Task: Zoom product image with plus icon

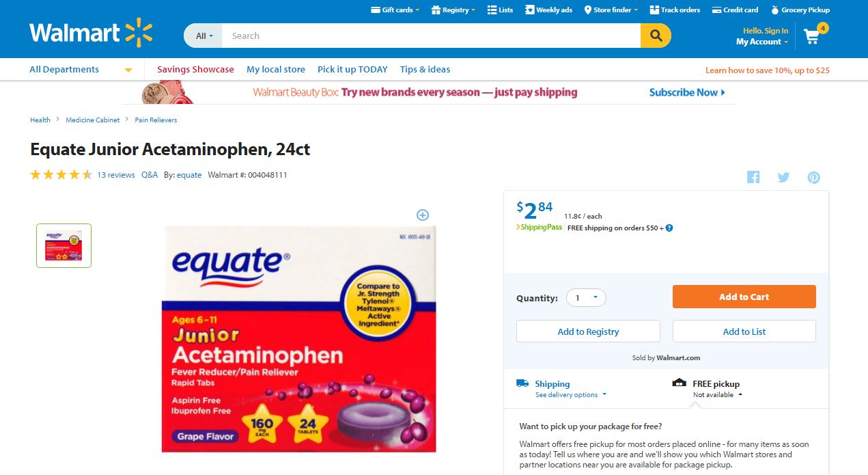Action: point(423,215)
